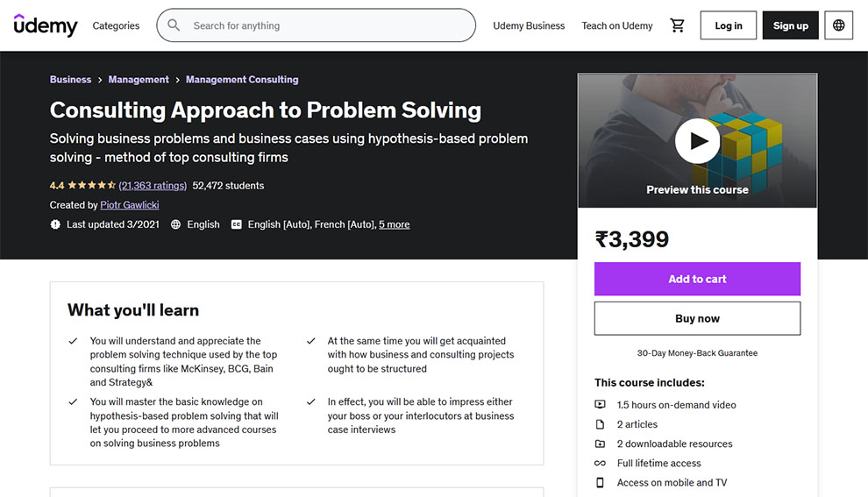This screenshot has height=497, width=868.
Task: Click the search magnifier icon
Action: tap(174, 25)
